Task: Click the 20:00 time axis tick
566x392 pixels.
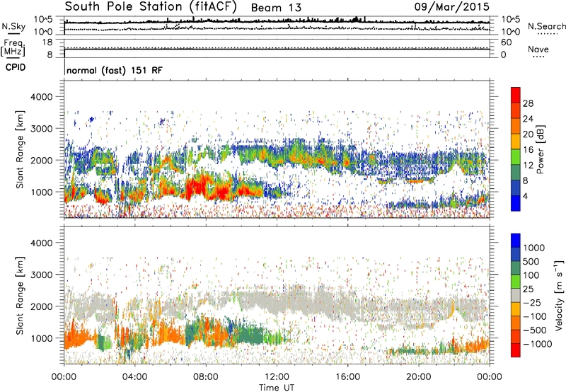Action: (419, 377)
